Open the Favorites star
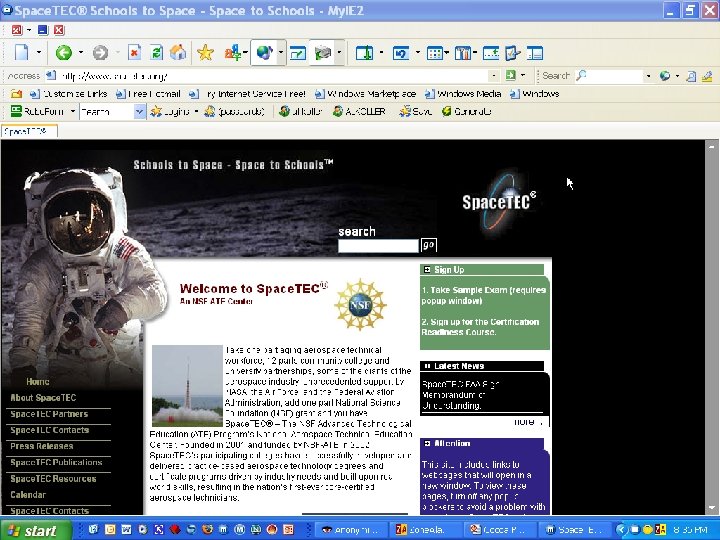The width and height of the screenshot is (720, 540). tap(205, 53)
